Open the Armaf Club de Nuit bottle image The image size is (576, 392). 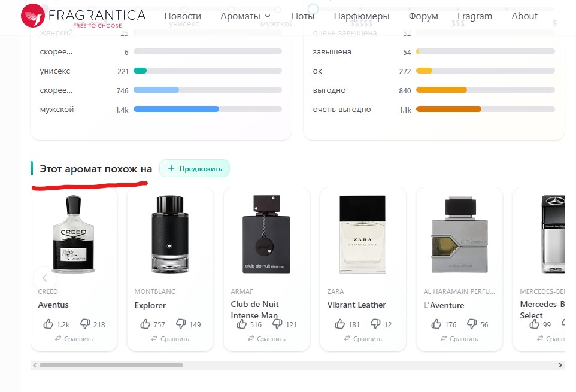(x=266, y=234)
